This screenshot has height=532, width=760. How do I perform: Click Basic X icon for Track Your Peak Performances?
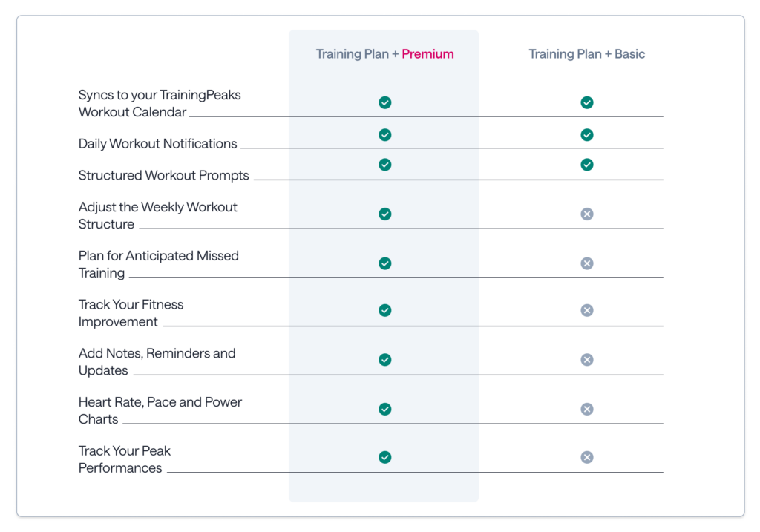(x=586, y=457)
